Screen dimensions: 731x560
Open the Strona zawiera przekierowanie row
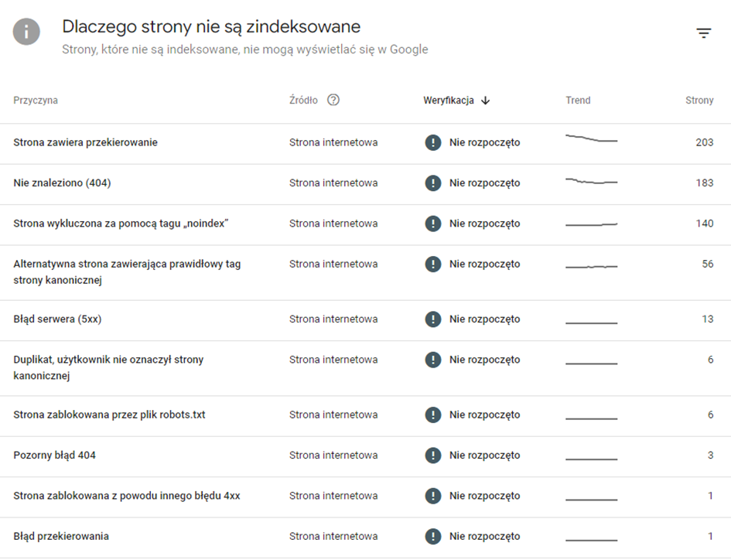(365, 144)
